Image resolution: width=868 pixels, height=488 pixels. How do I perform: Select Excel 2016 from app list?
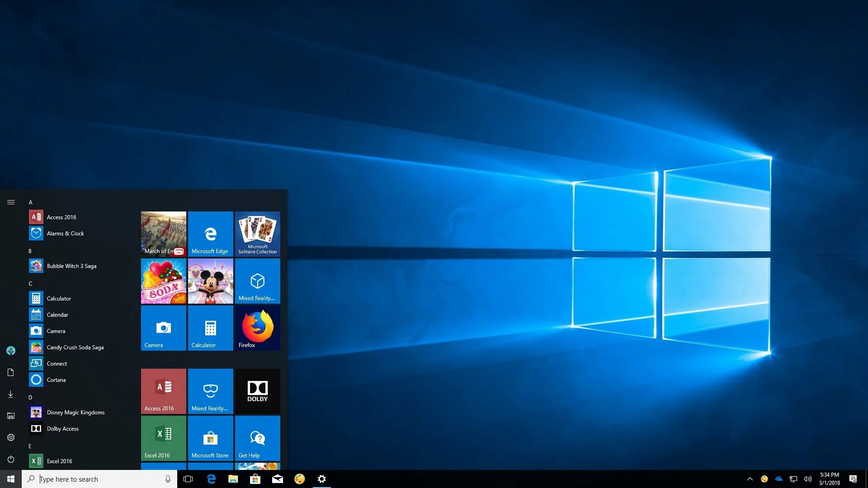pos(59,460)
